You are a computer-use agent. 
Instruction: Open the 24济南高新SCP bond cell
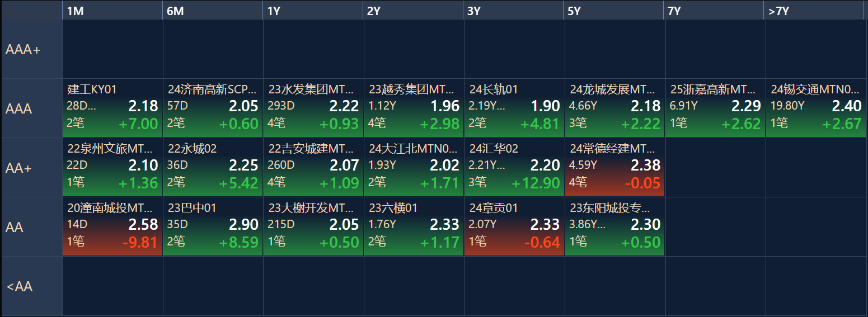[213, 108]
